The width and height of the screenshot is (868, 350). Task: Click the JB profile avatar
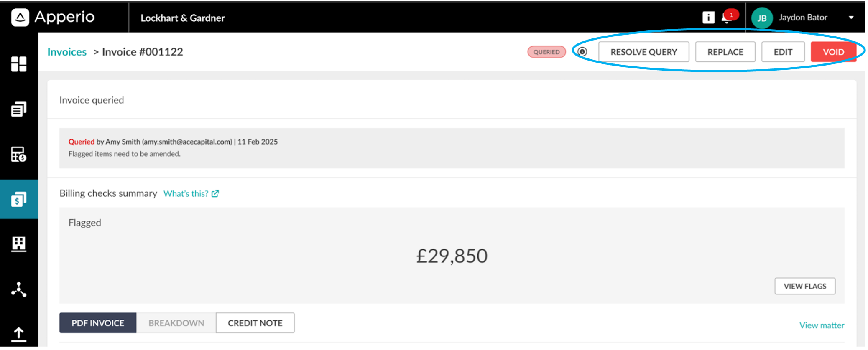tap(762, 18)
